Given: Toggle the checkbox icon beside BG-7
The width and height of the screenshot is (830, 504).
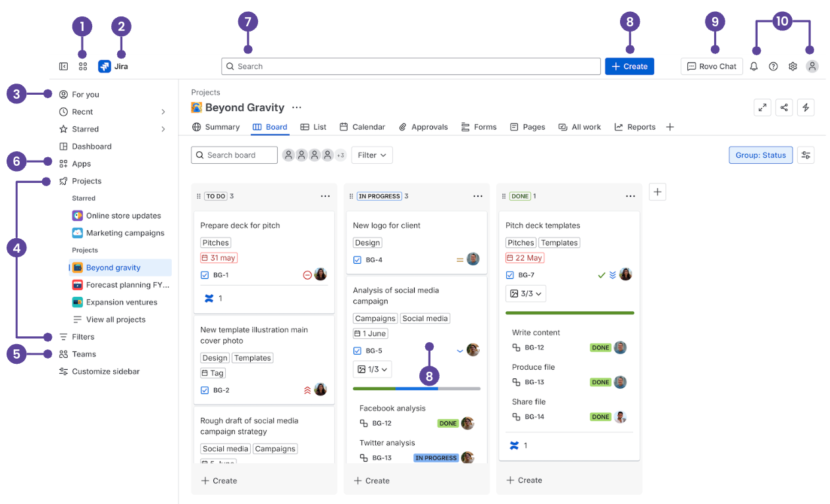Looking at the screenshot, I should (510, 275).
